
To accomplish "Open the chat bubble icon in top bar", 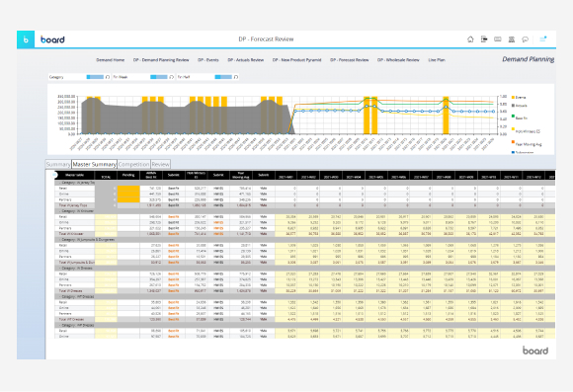I will point(526,39).
